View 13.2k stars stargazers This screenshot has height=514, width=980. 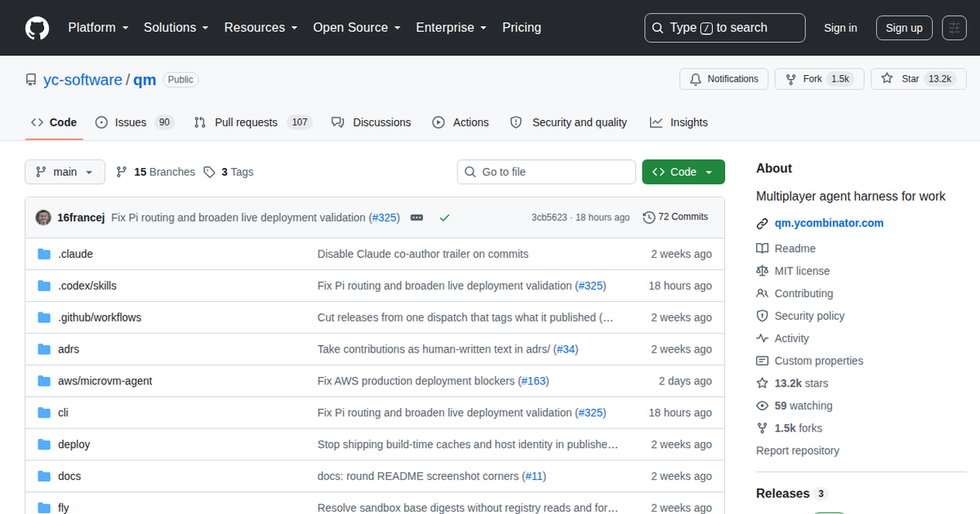coord(792,383)
